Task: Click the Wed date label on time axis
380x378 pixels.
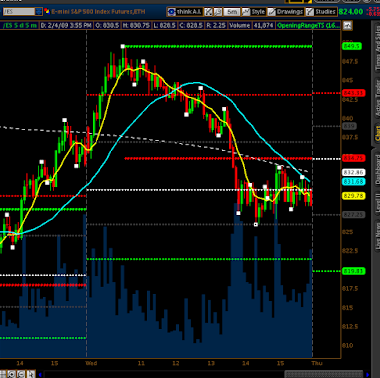Action: (x=91, y=363)
